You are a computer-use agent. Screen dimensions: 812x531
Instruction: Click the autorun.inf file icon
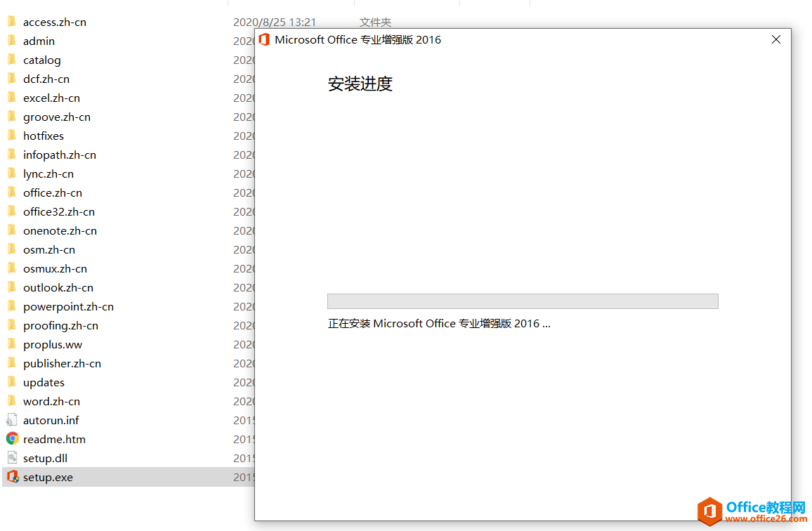click(12, 419)
